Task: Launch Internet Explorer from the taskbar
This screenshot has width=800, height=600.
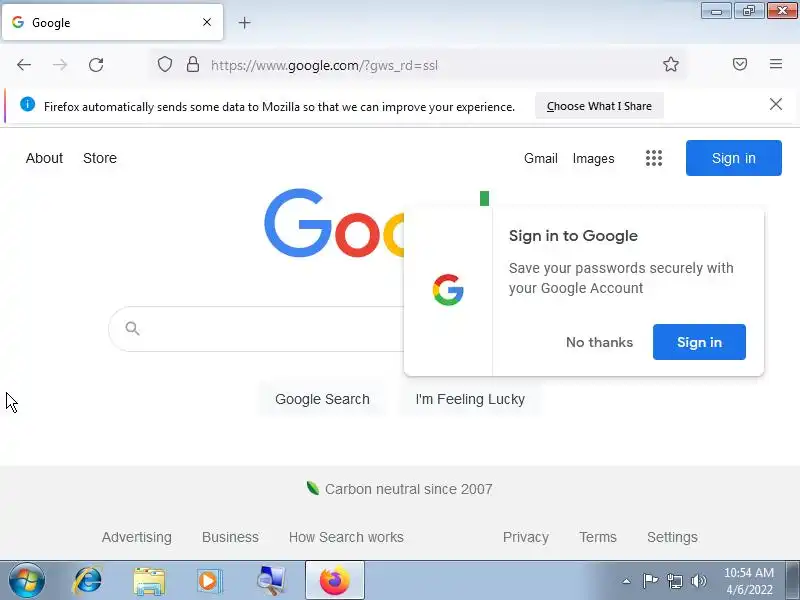Action: click(88, 581)
